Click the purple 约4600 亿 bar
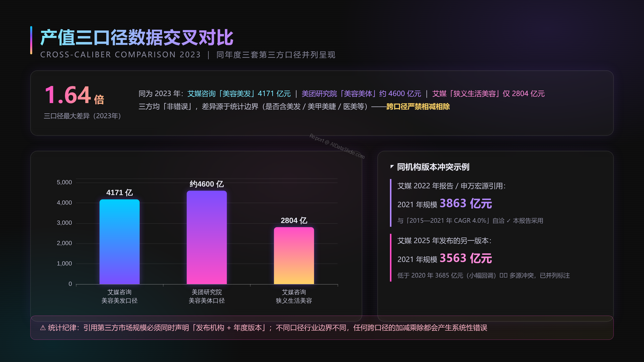The image size is (644, 362). [207, 237]
